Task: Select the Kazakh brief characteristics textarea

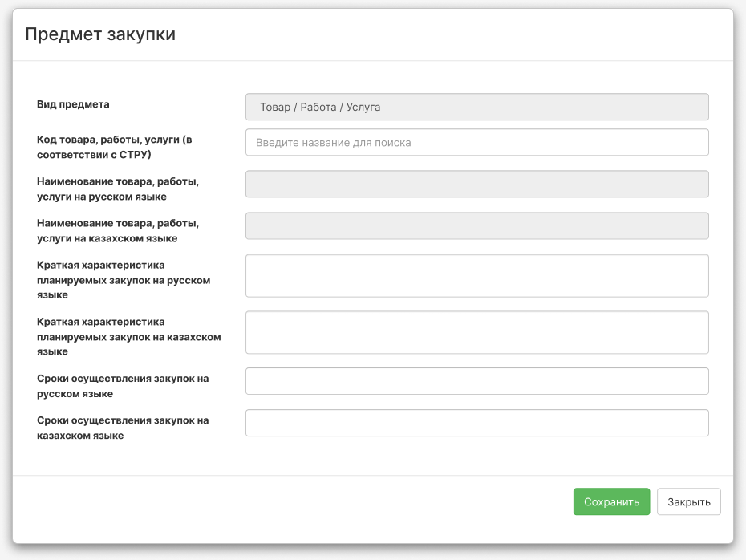Action: [x=476, y=333]
